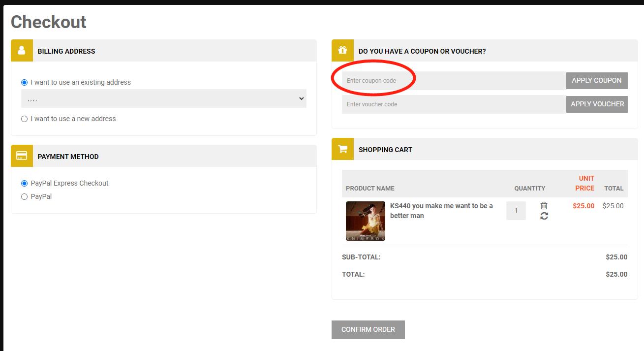Image resolution: width=644 pixels, height=351 pixels.
Task: Click the Checkout page heading
Action: [x=49, y=22]
